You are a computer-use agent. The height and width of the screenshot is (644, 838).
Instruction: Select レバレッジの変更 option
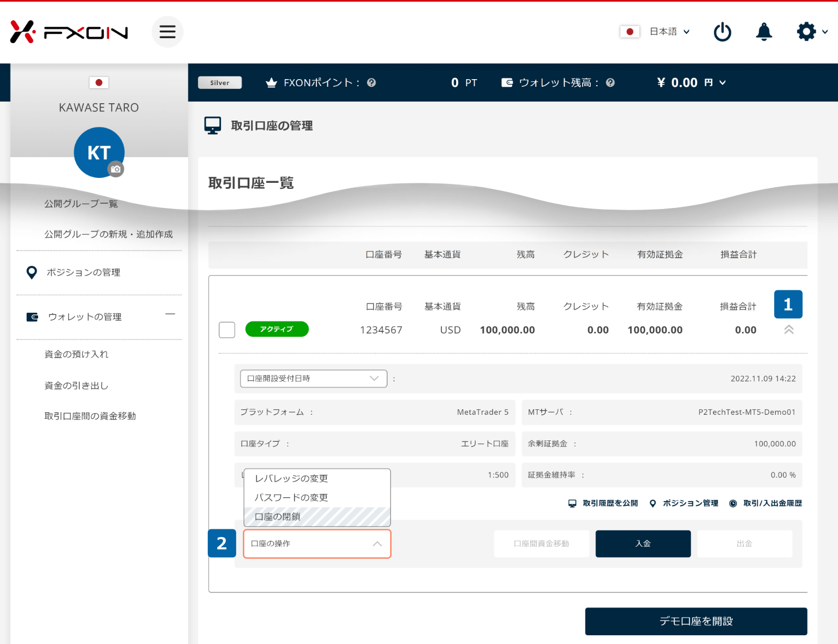(x=317, y=478)
